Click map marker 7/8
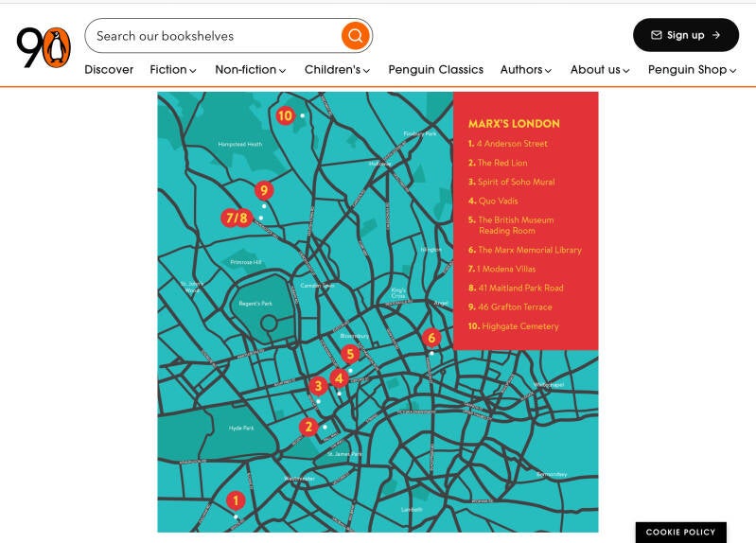The image size is (756, 543). [x=237, y=218]
